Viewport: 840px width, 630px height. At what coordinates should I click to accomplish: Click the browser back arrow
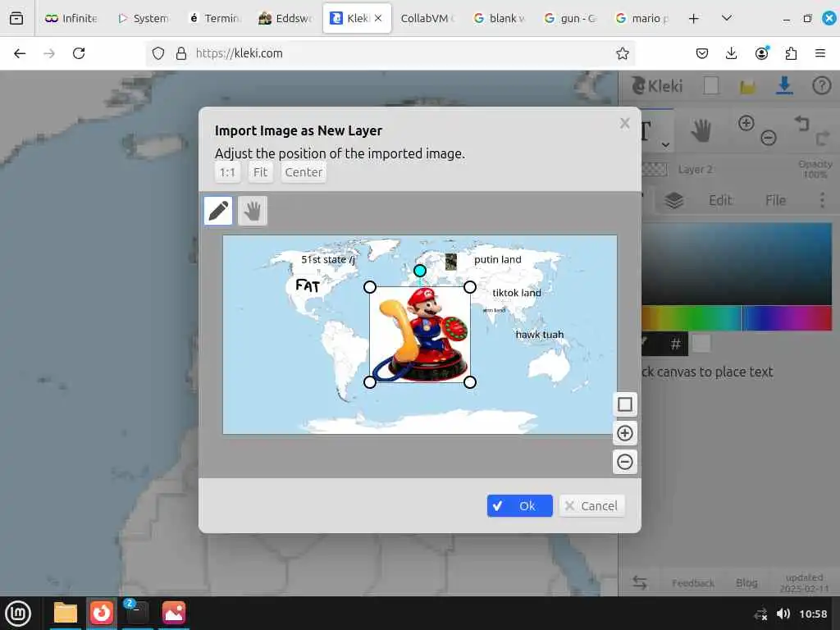20,53
